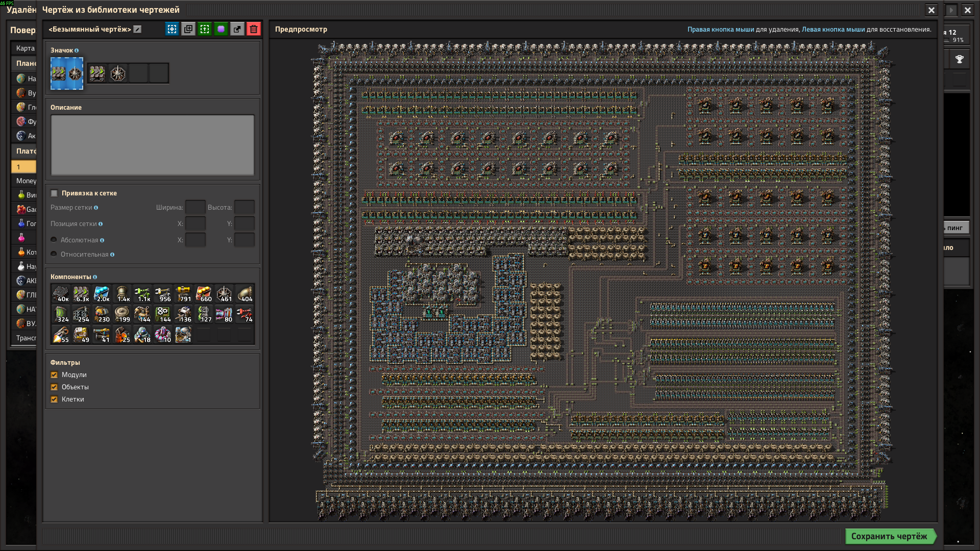The width and height of the screenshot is (980, 551).
Task: Toggle the Объекты filter checkbox
Action: pos(54,387)
